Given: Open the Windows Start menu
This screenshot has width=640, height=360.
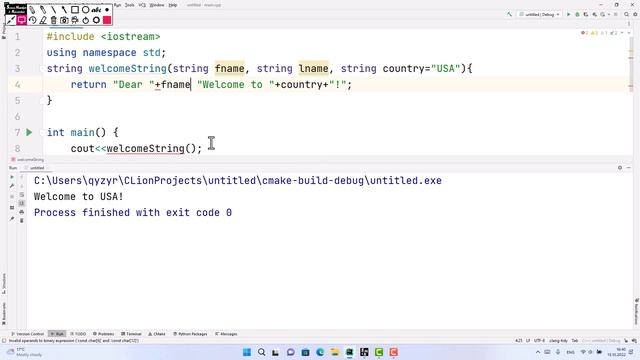Looking at the screenshot, I should (247, 352).
